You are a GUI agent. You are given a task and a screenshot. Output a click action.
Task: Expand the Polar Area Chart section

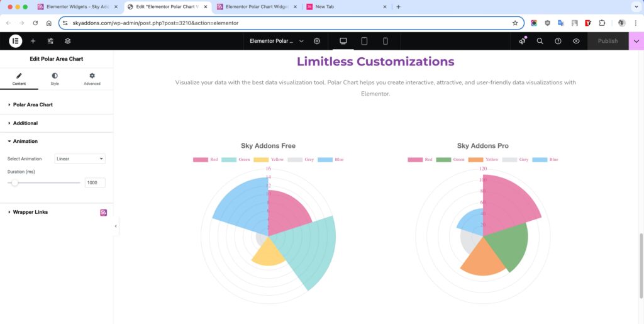point(56,104)
